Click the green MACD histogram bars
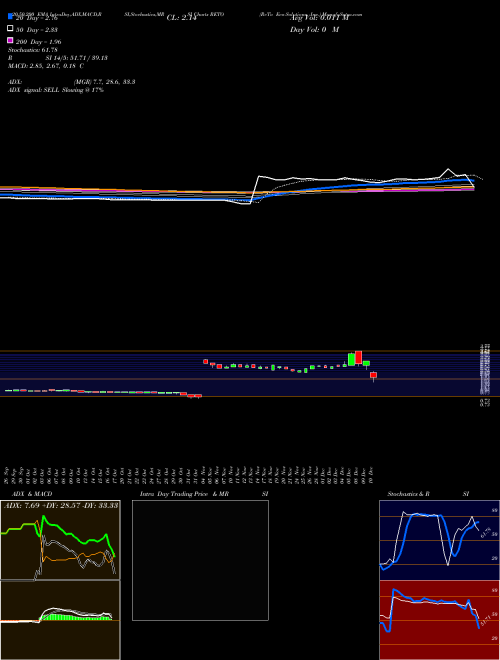This screenshot has width=500, height=660. [76, 617]
